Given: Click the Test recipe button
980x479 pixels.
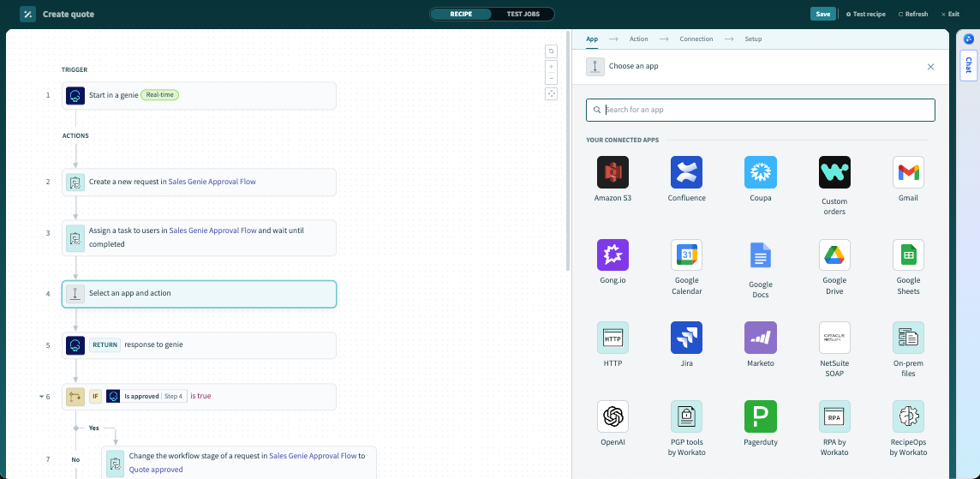Looking at the screenshot, I should tap(865, 14).
